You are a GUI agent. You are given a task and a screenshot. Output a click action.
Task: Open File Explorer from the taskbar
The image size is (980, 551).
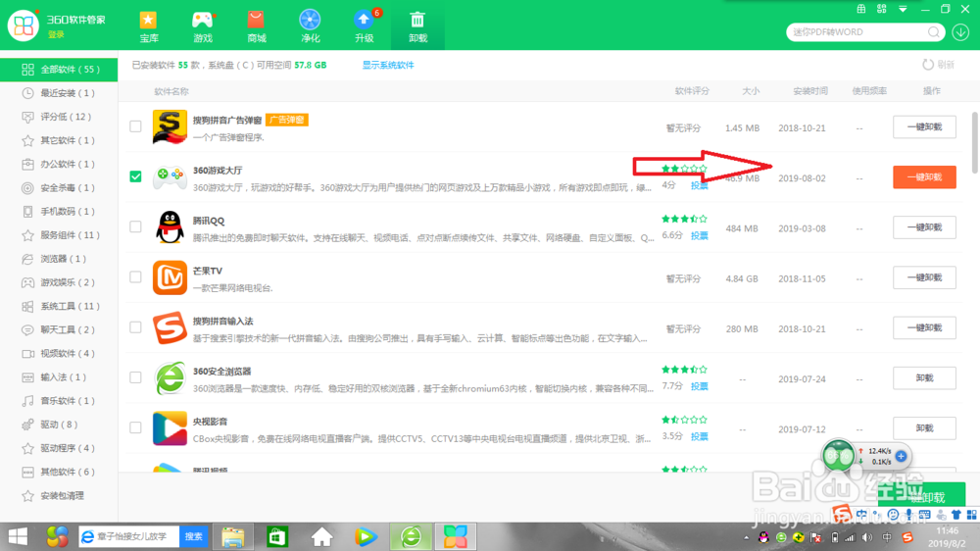tap(233, 536)
